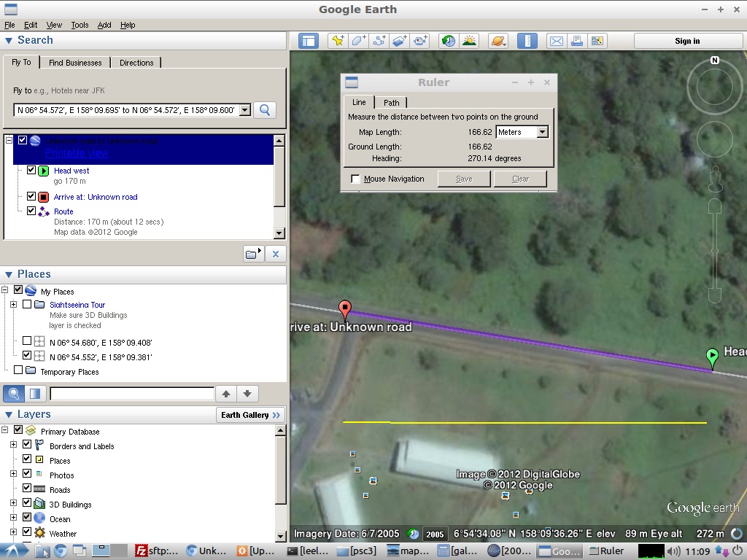Add a path using the toolbar
This screenshot has height=560, width=747.
(379, 41)
